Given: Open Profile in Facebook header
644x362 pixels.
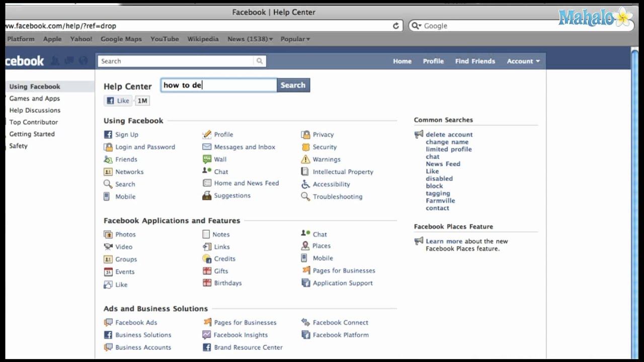Looking at the screenshot, I should pos(433,61).
